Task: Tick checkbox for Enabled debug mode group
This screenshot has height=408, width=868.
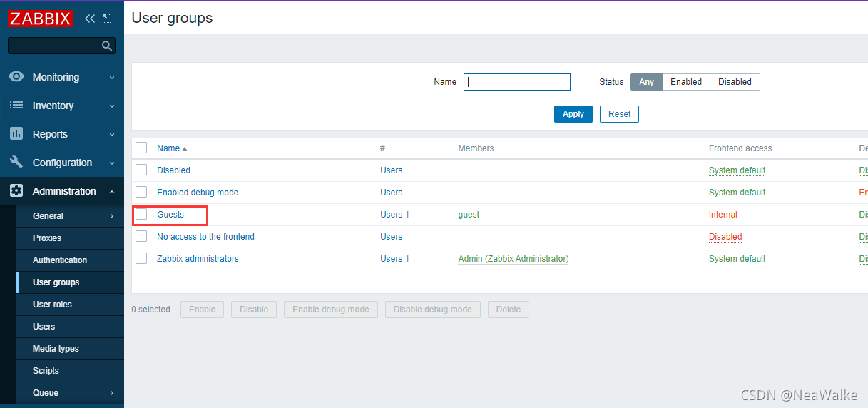Action: coord(141,192)
